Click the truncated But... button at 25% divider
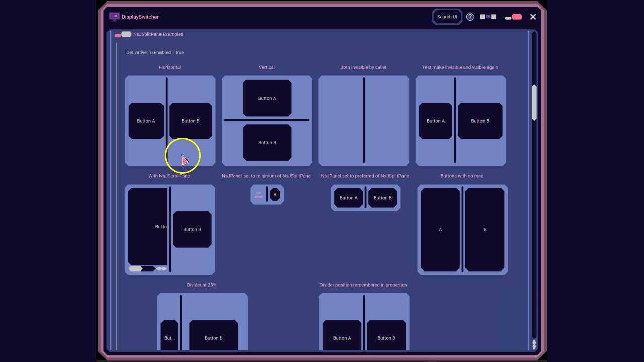The width and height of the screenshot is (644, 362). pyautogui.click(x=170, y=335)
